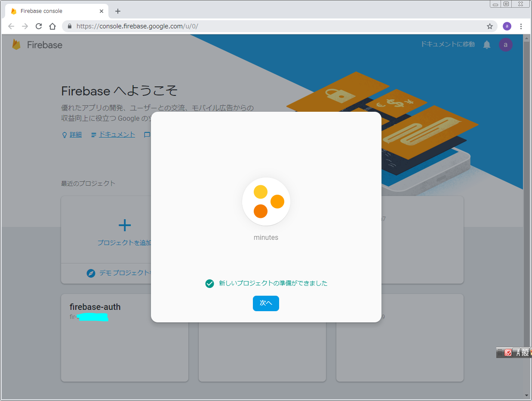Click the browser back arrow
Screen dimensions: 532x401
(11, 26)
